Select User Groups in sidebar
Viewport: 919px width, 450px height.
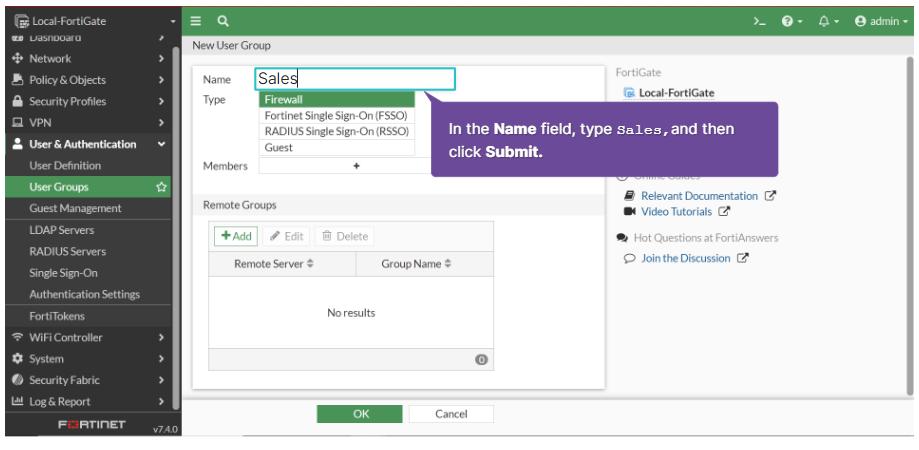[88, 187]
